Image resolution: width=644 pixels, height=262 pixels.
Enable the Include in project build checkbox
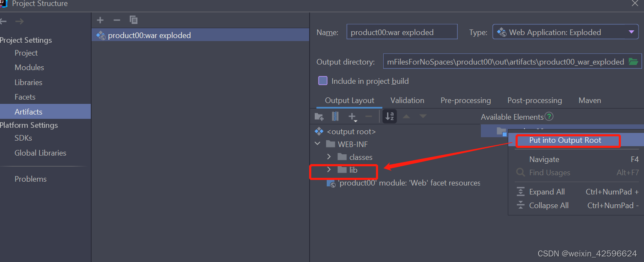[x=322, y=80]
